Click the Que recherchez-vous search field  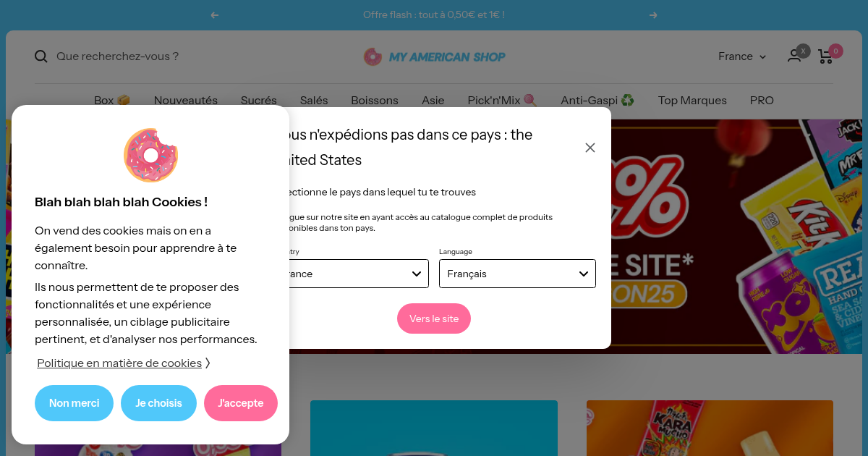[203, 56]
